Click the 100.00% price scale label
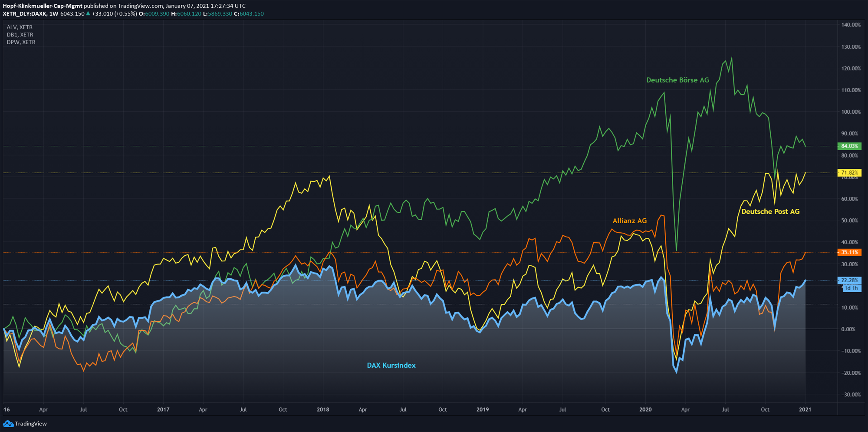Screen dimensions: 868x432 pos(851,112)
